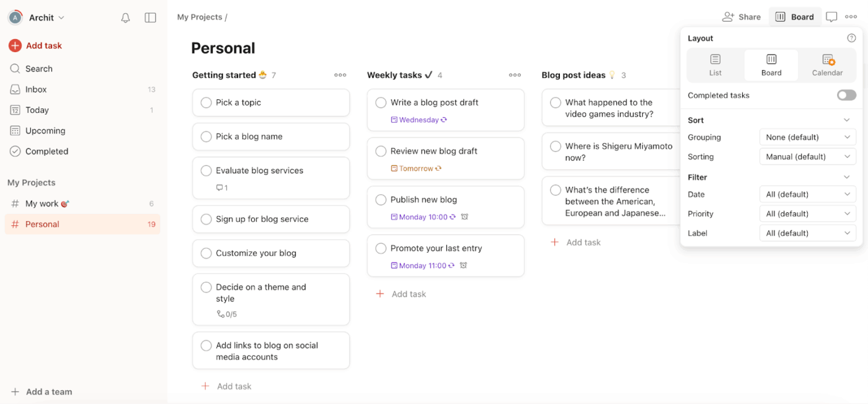Open the Personal project in sidebar
This screenshot has height=404, width=868.
point(44,224)
